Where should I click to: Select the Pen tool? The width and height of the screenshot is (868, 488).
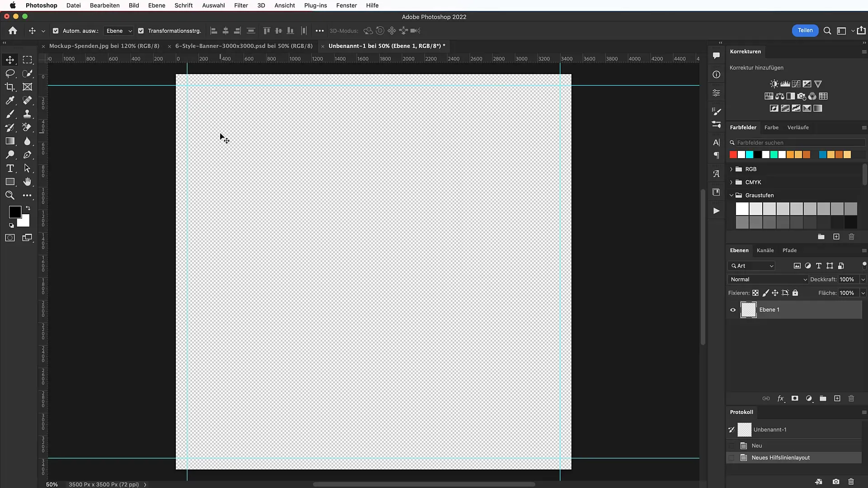(x=28, y=155)
